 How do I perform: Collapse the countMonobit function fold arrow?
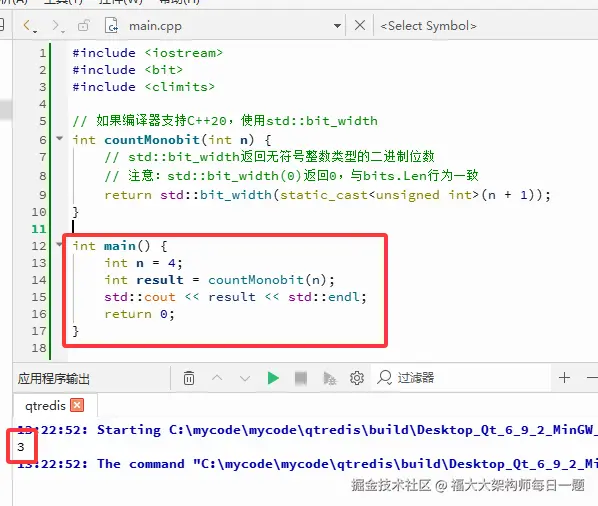59,138
